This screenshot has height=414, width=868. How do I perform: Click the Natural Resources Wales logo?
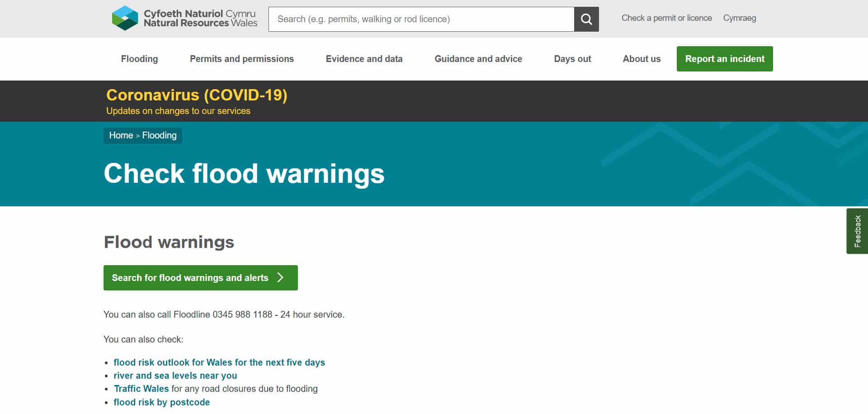click(x=184, y=19)
